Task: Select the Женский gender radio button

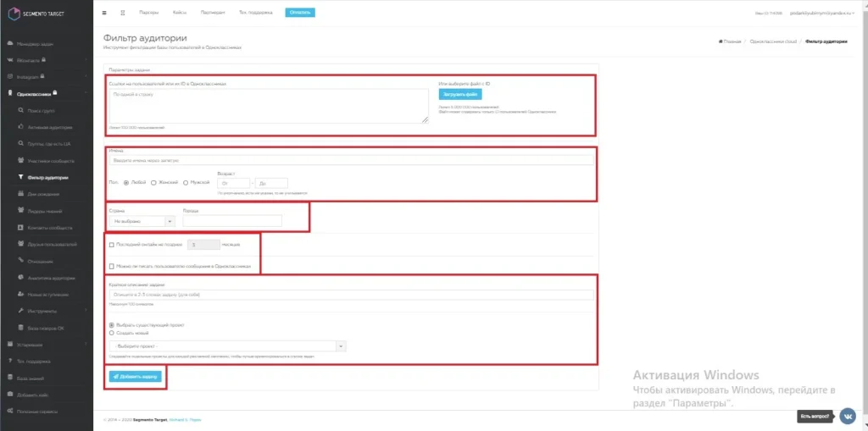Action: (153, 183)
